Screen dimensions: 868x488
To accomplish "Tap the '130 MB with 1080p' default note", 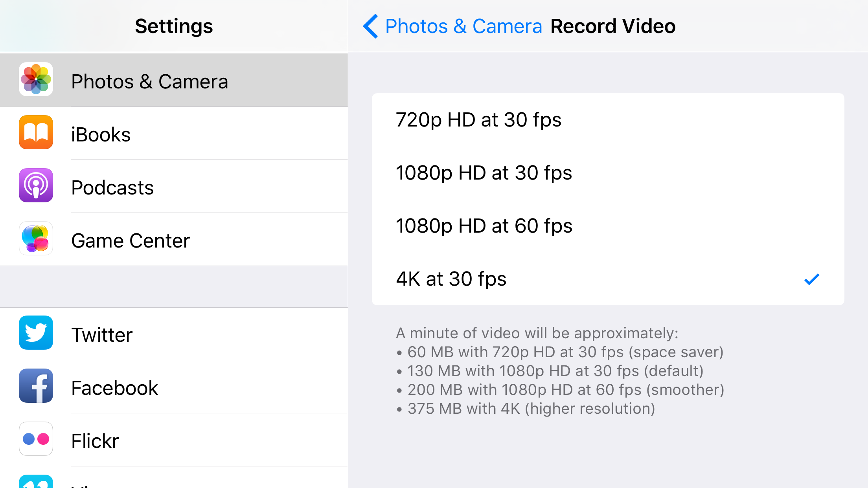I will (550, 371).
